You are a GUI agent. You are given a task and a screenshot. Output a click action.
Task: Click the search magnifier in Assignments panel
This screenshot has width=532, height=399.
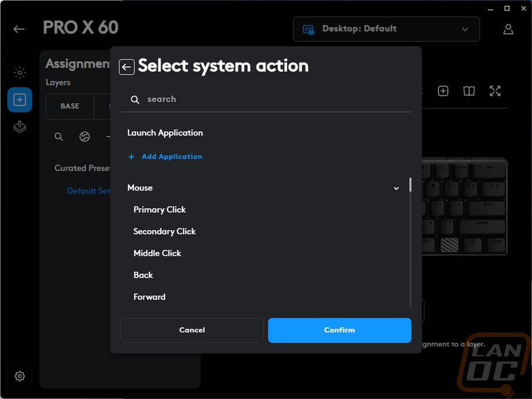59,137
